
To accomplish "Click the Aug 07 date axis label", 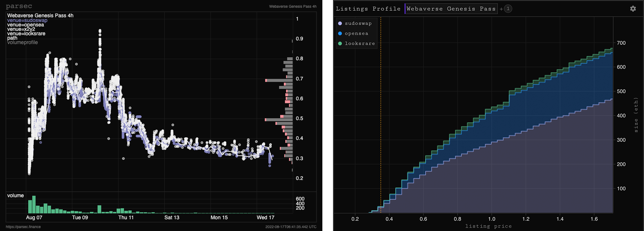I will click(34, 217).
